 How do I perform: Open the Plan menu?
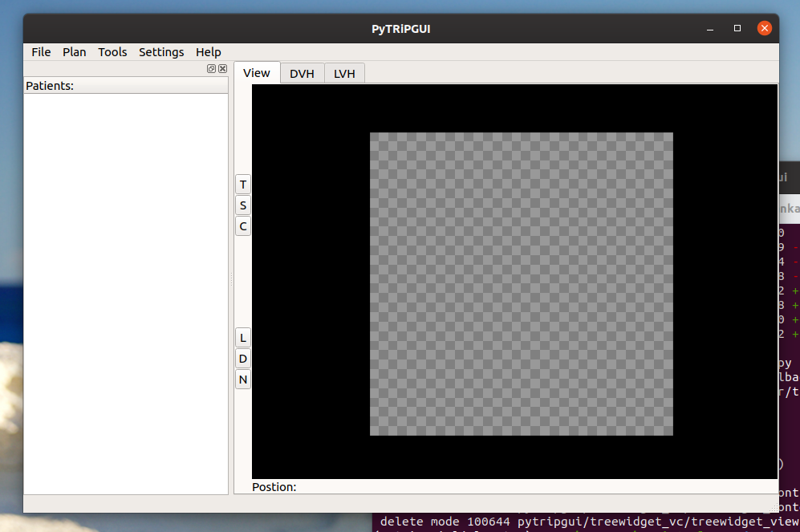pyautogui.click(x=74, y=51)
